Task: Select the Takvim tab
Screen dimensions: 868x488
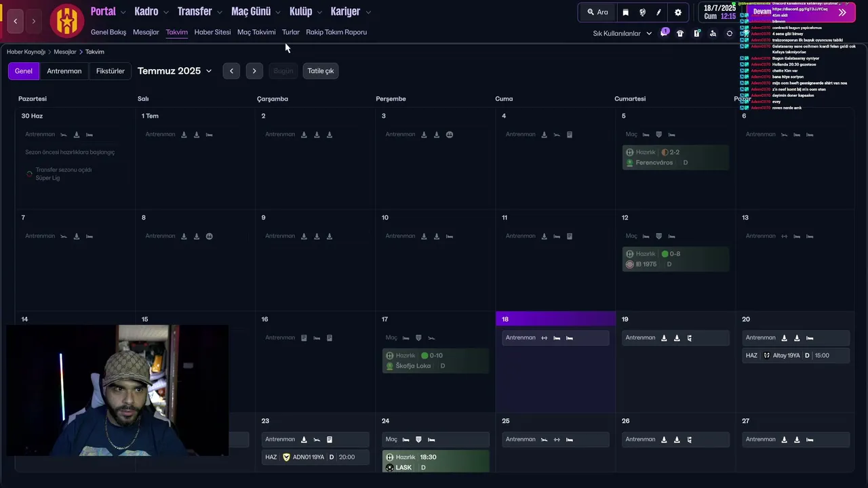Action: pos(176,32)
